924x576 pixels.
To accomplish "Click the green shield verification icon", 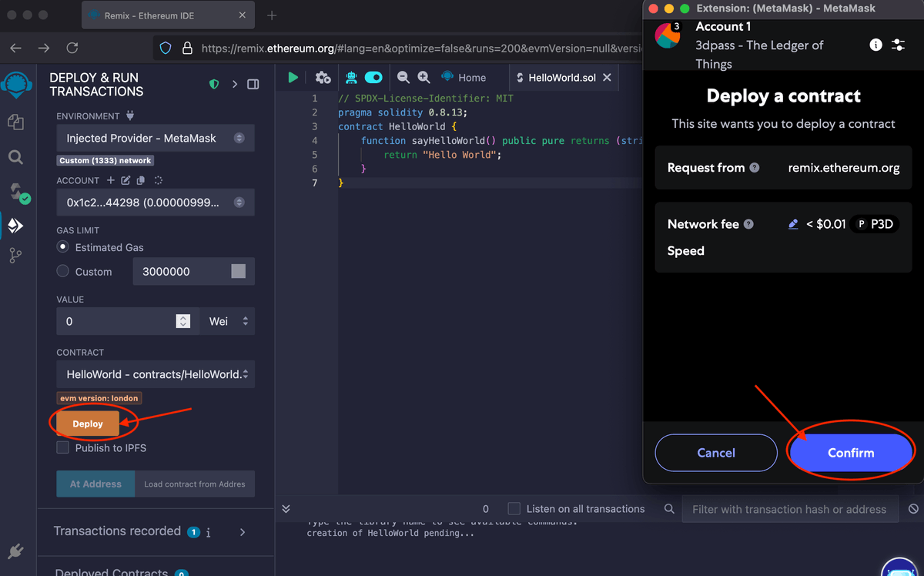I will click(x=215, y=84).
